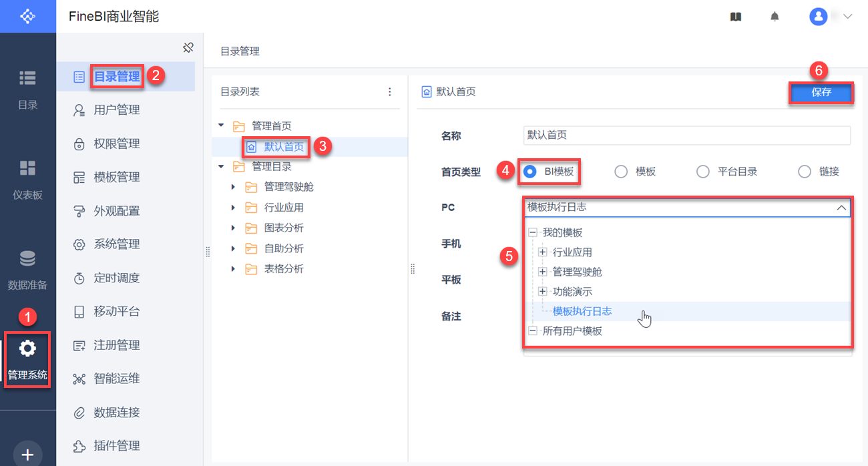The width and height of the screenshot is (868, 466).
Task: Click the plus icon in left bar
Action: [27, 455]
